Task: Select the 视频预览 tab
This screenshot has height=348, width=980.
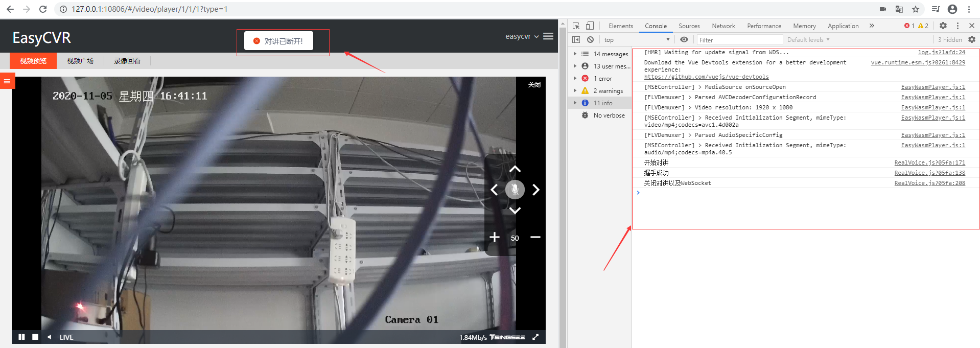Action: [x=33, y=61]
